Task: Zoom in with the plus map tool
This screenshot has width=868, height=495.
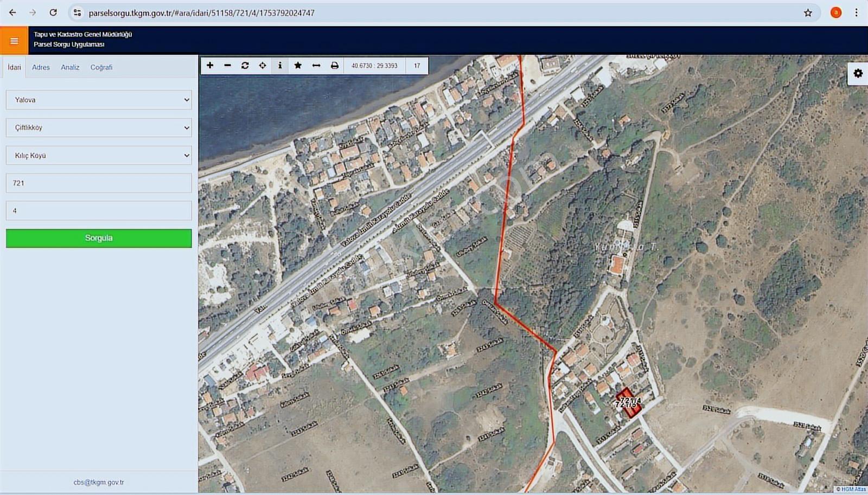Action: pyautogui.click(x=210, y=66)
